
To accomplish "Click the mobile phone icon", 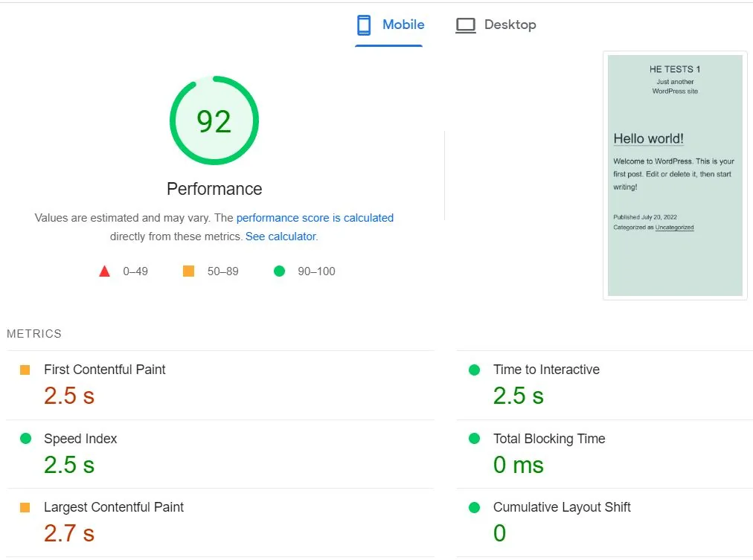I will coord(364,25).
